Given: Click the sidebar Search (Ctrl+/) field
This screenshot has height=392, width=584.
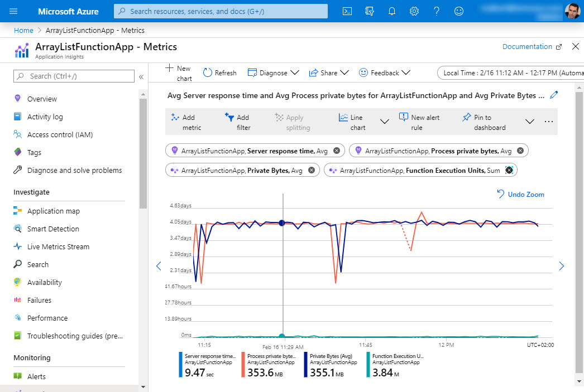Looking at the screenshot, I should click(x=74, y=76).
